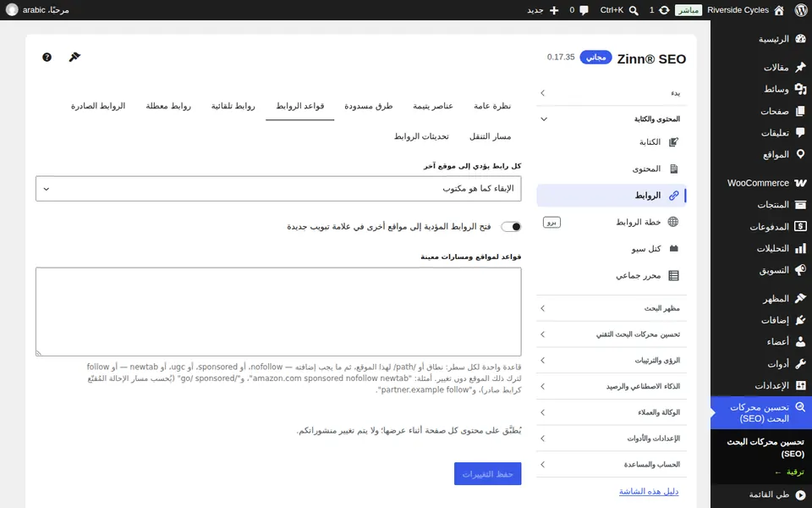Switch to روابط معطلة tab
812x508 pixels.
pos(168,106)
